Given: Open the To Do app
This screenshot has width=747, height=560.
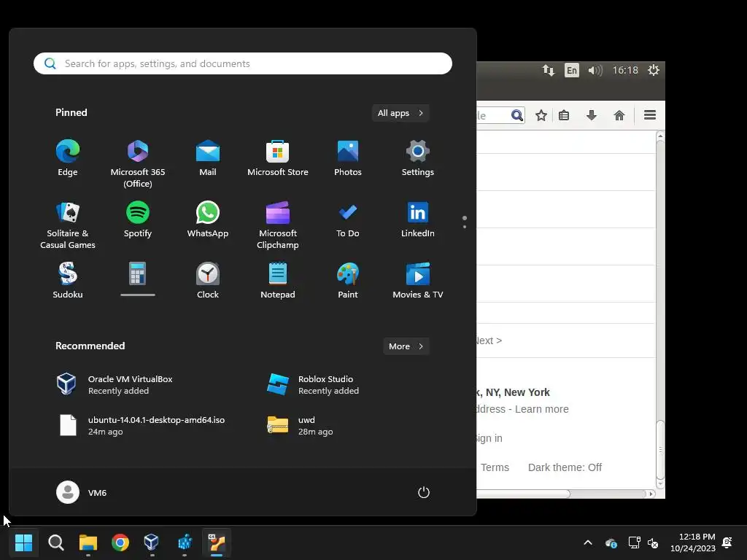Looking at the screenshot, I should coord(348,220).
